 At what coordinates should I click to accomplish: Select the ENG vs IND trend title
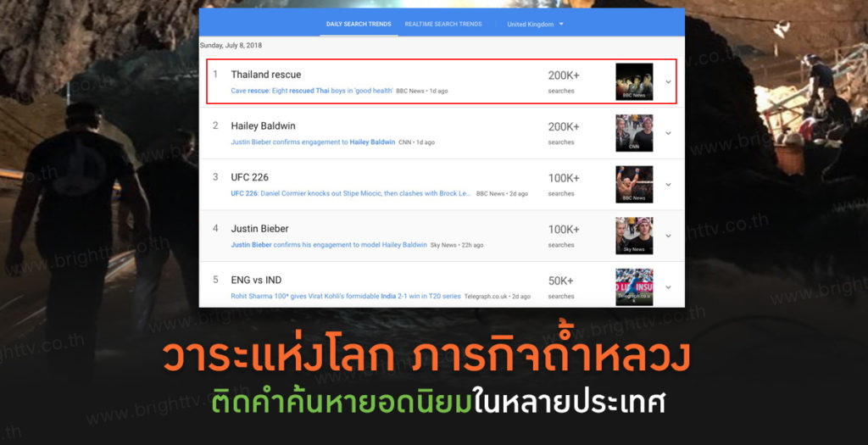tap(256, 280)
